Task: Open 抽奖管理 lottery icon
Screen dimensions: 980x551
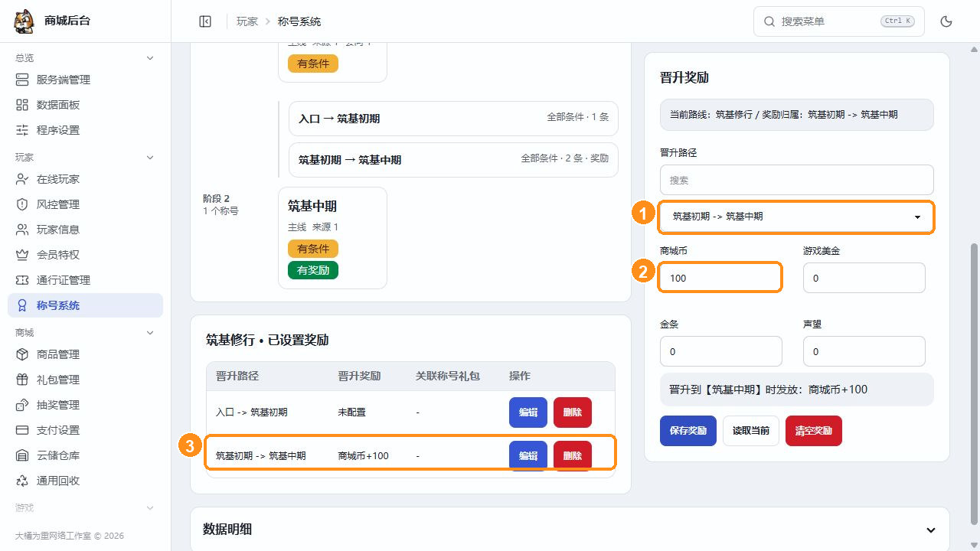Action: point(22,405)
